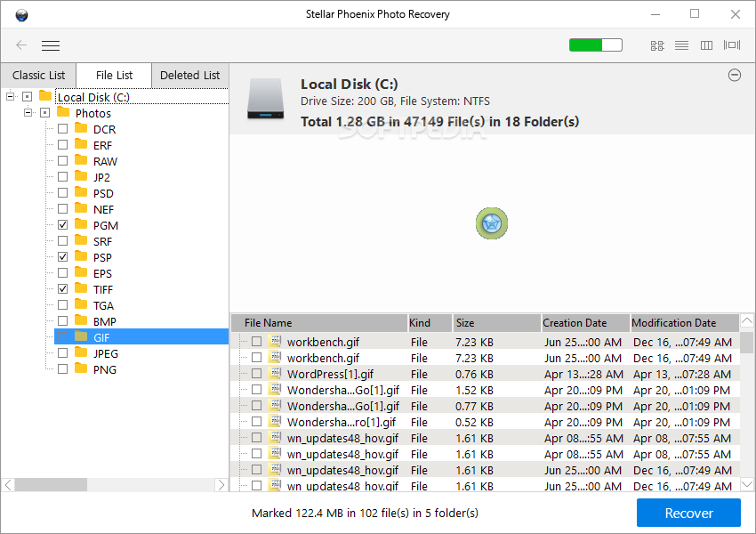Click the tree panel horizontal scrollbar thumb

click(x=51, y=484)
